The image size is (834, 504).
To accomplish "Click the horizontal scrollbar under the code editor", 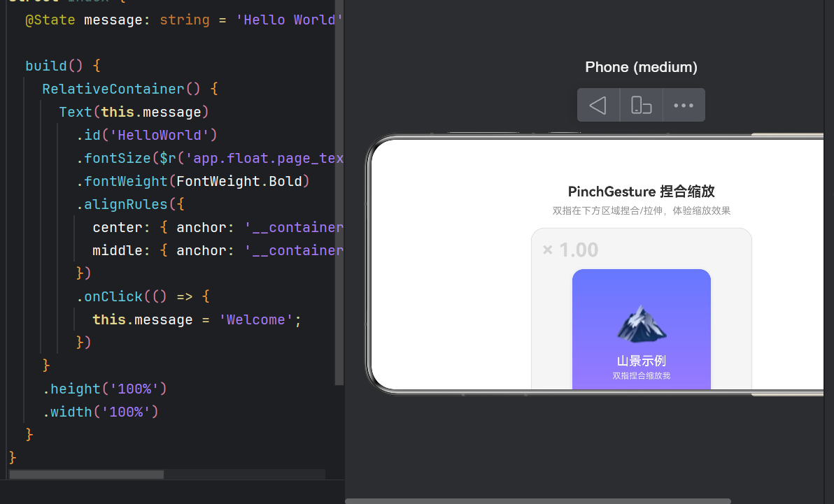I will 87,474.
